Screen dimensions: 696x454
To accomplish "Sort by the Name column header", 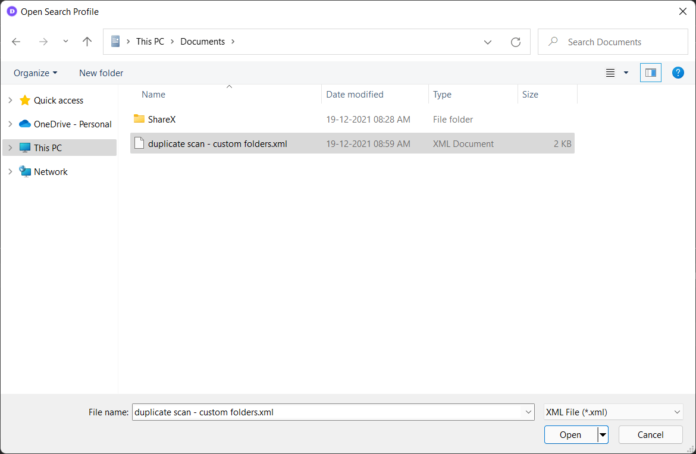I will (153, 95).
